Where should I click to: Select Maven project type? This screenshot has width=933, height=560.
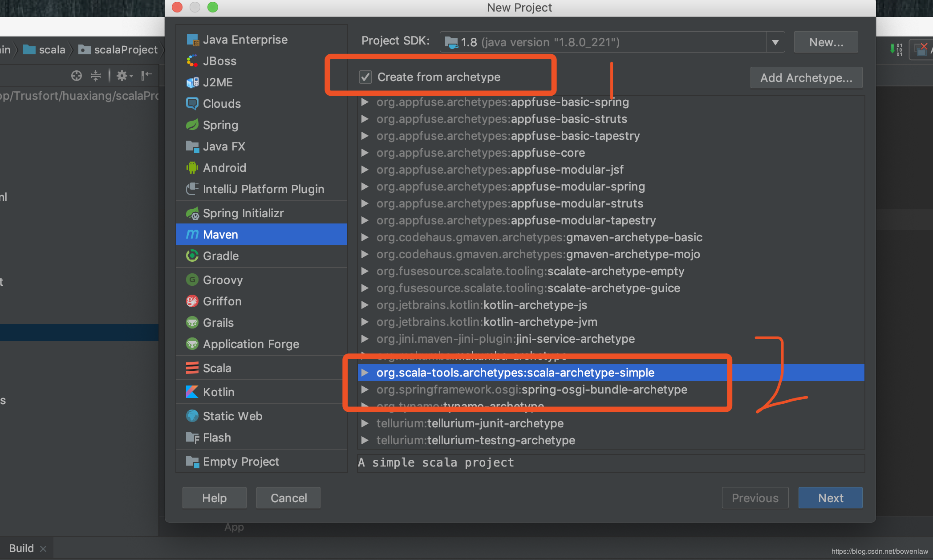262,235
